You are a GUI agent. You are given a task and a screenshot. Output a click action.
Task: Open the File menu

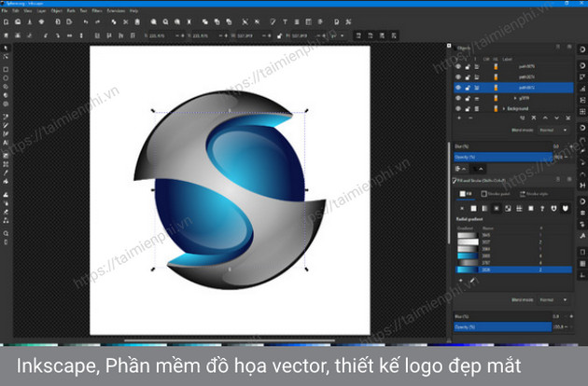coord(4,11)
